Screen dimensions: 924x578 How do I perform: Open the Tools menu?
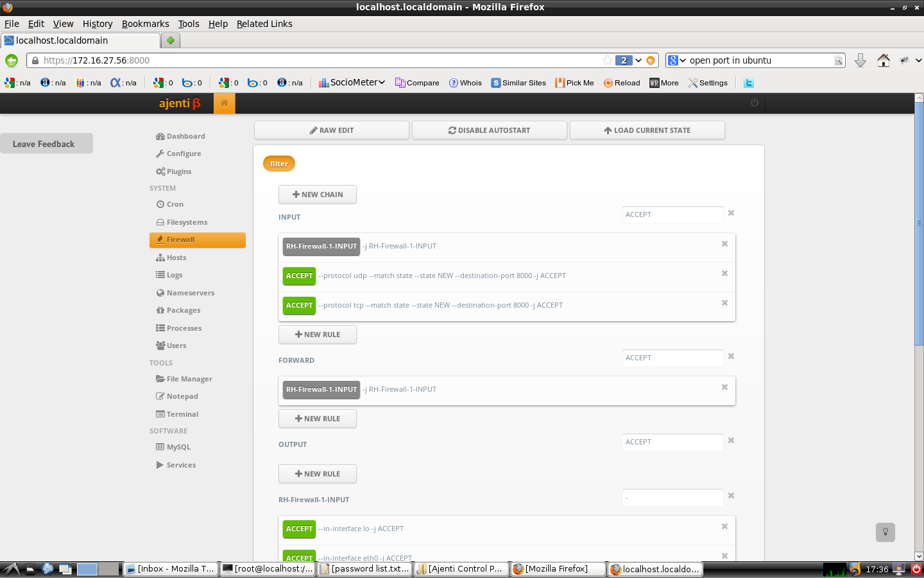click(189, 24)
